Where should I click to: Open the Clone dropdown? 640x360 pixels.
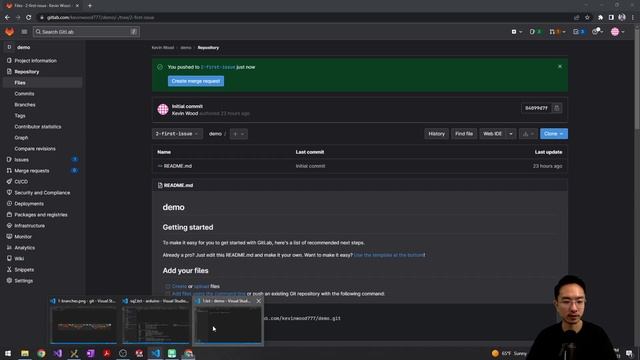[553, 134]
